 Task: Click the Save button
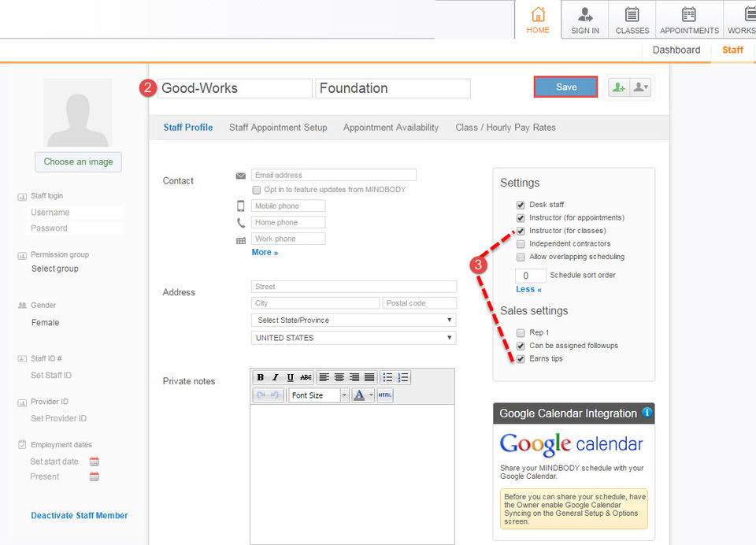pyautogui.click(x=565, y=87)
